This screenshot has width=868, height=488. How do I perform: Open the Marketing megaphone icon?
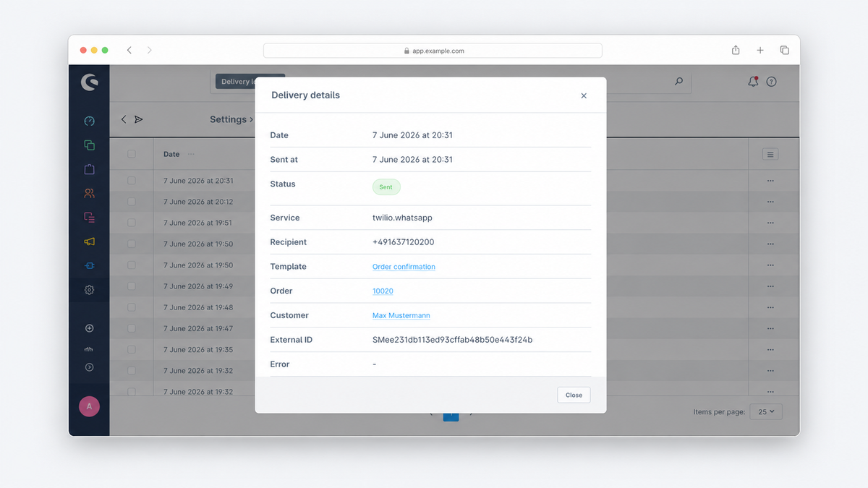click(89, 241)
